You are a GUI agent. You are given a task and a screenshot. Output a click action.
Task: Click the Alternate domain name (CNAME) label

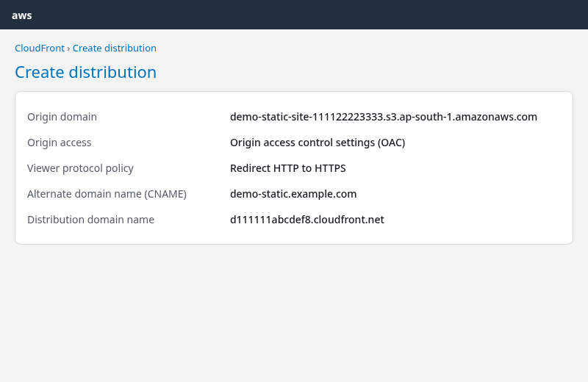[107, 194]
